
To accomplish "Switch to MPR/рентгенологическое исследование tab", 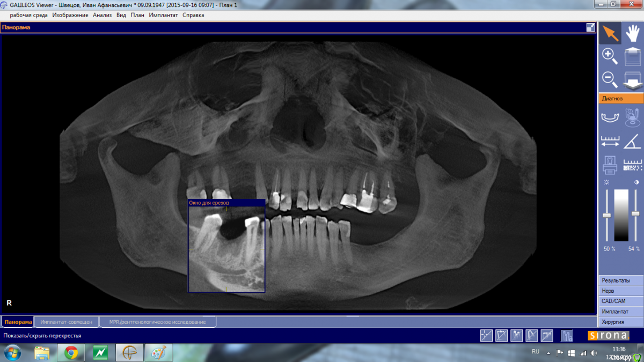I will [x=157, y=322].
